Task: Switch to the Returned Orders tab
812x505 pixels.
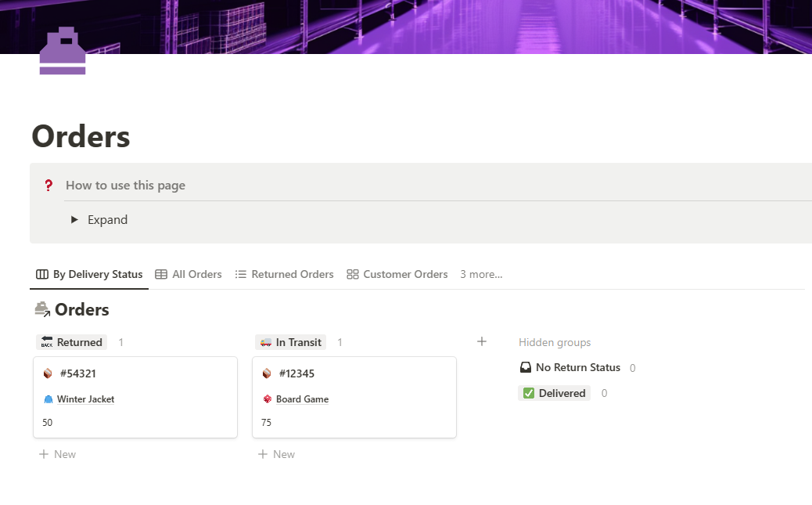Action: (284, 274)
